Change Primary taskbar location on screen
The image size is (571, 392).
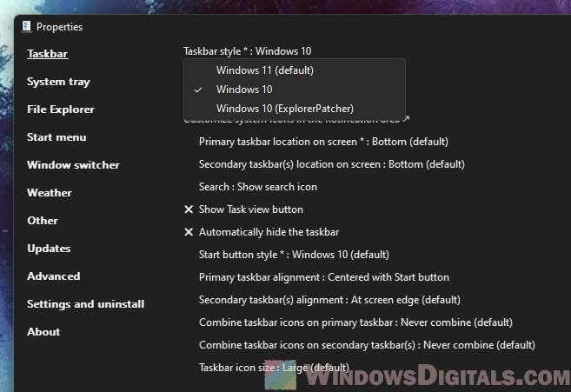click(323, 142)
